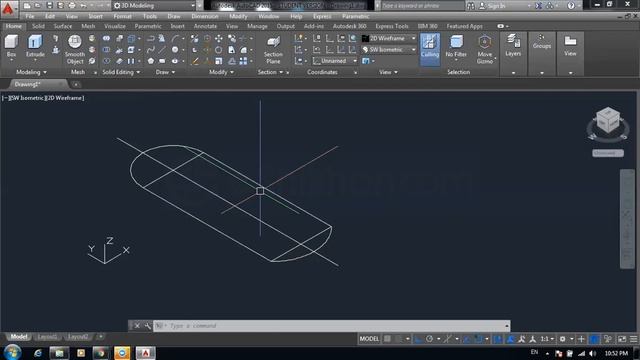Click the keyword search box
The height and width of the screenshot is (360, 640).
coord(422,6)
